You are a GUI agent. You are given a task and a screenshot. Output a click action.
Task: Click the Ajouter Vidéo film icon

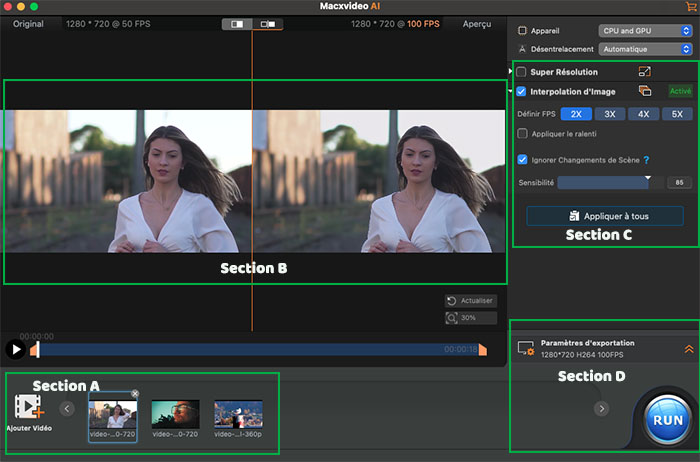point(29,406)
